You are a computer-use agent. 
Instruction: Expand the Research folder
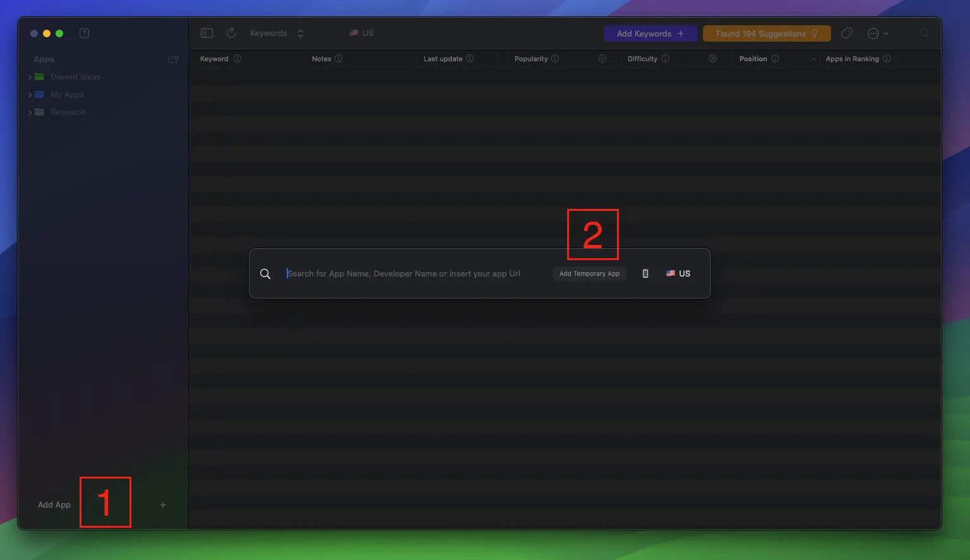(x=30, y=112)
